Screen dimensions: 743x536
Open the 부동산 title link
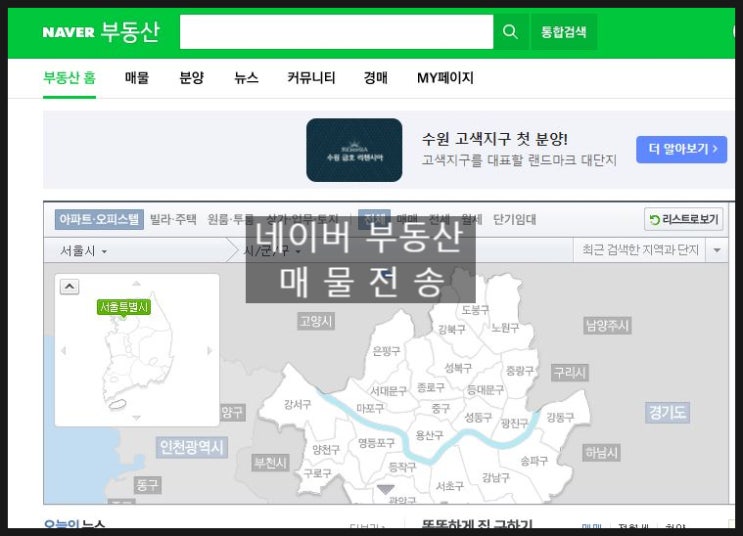(x=130, y=32)
